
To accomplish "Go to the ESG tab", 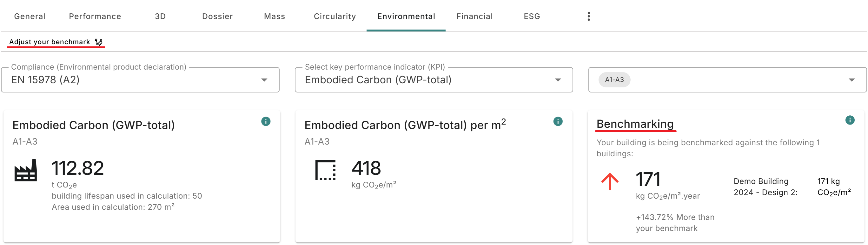I will tap(532, 16).
